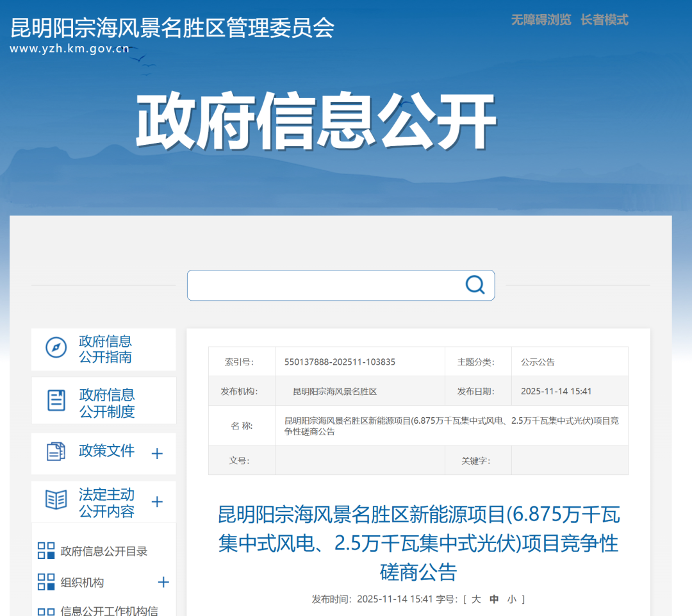Click the document icon beside 政府信息公开制度

pos(56,399)
